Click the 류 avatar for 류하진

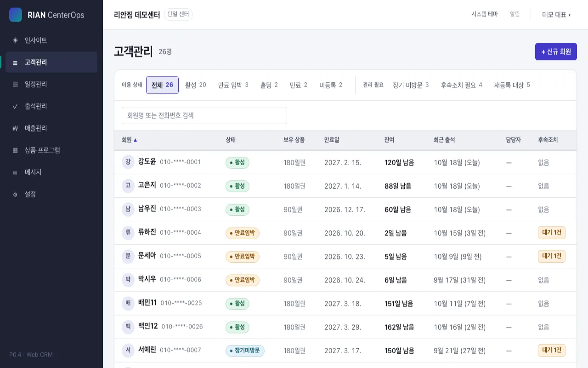click(x=128, y=232)
